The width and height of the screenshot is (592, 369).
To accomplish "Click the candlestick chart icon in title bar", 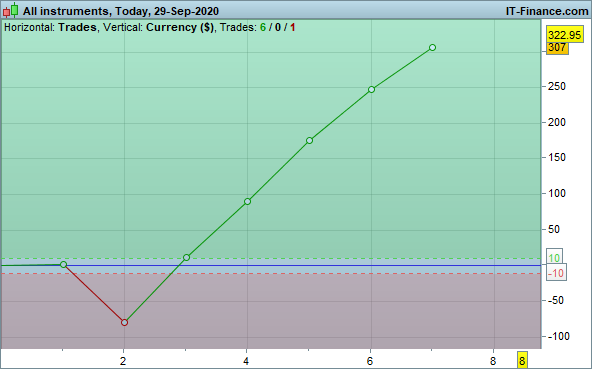I will (11, 11).
